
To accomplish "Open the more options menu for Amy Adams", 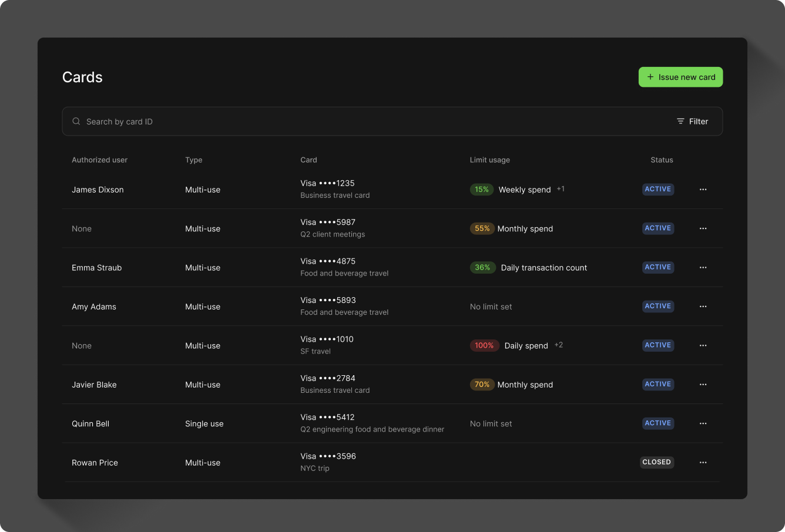I will [703, 307].
